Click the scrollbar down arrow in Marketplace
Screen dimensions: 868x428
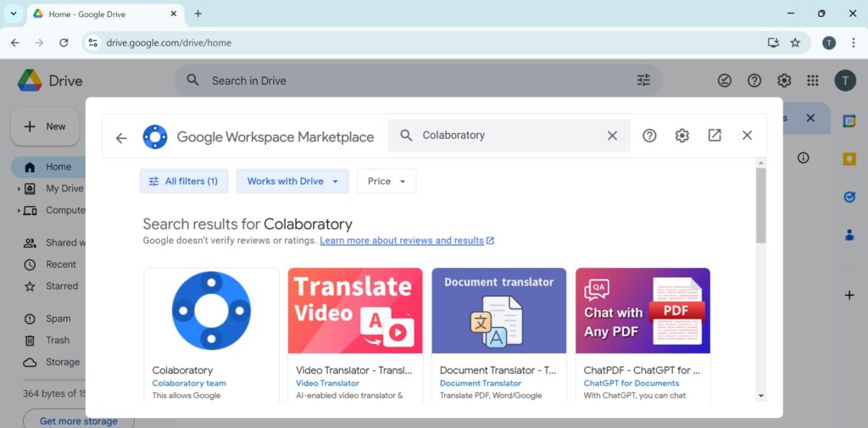coord(760,396)
